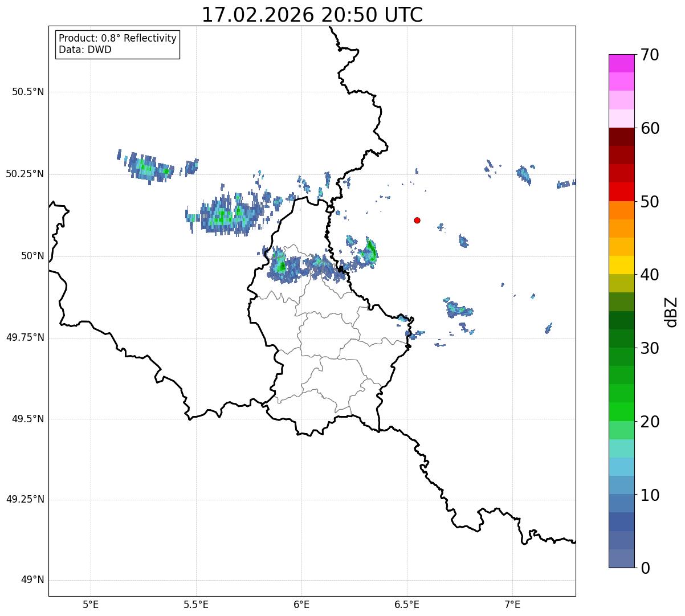The height and width of the screenshot is (616, 685).
Task: Click the colorbar tick label '60'
Action: tap(650, 128)
